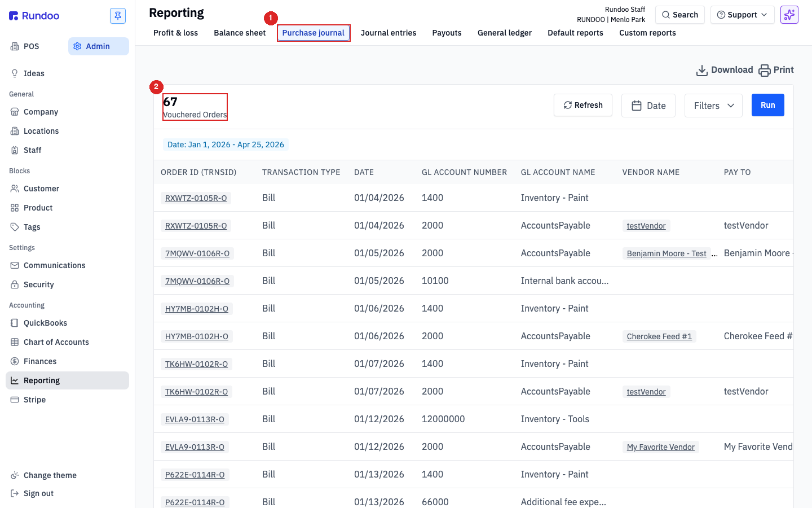Open the Journal entries tab

click(389, 33)
